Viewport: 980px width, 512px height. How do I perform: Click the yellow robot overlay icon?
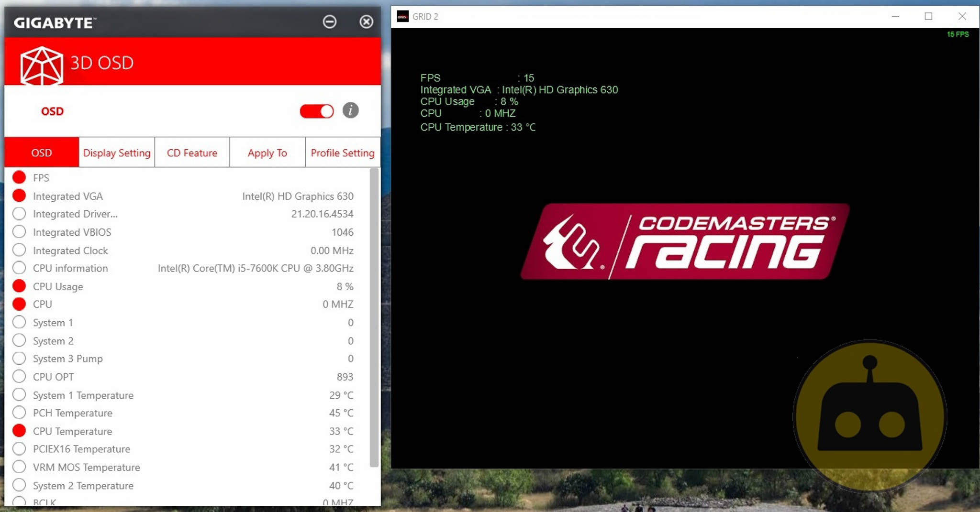click(x=869, y=415)
